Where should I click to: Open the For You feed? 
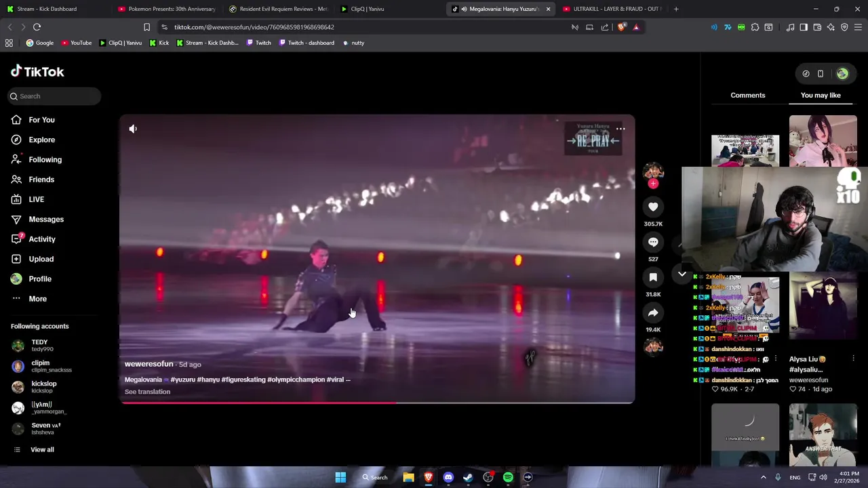coord(33,120)
